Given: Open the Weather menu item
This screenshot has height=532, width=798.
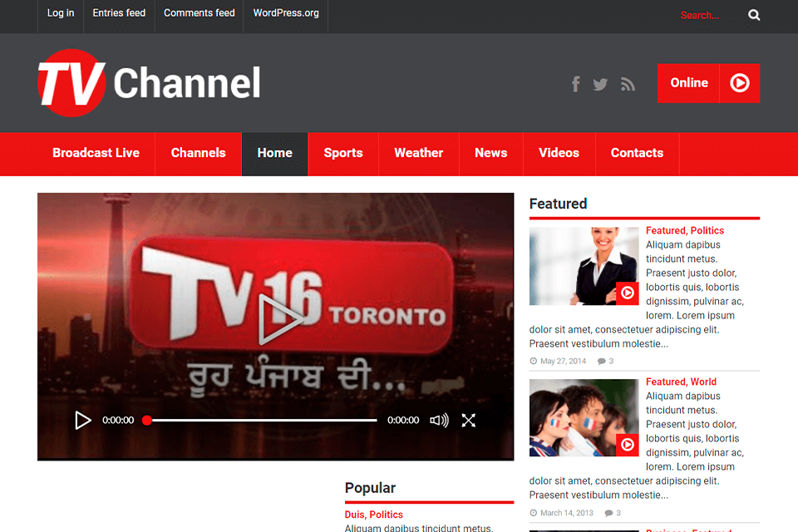Looking at the screenshot, I should coord(418,153).
